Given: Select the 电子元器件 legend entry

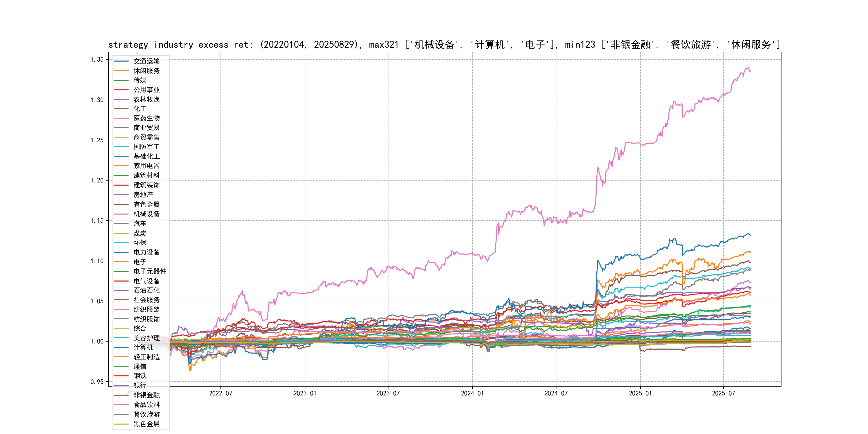Looking at the screenshot, I should 149,271.
